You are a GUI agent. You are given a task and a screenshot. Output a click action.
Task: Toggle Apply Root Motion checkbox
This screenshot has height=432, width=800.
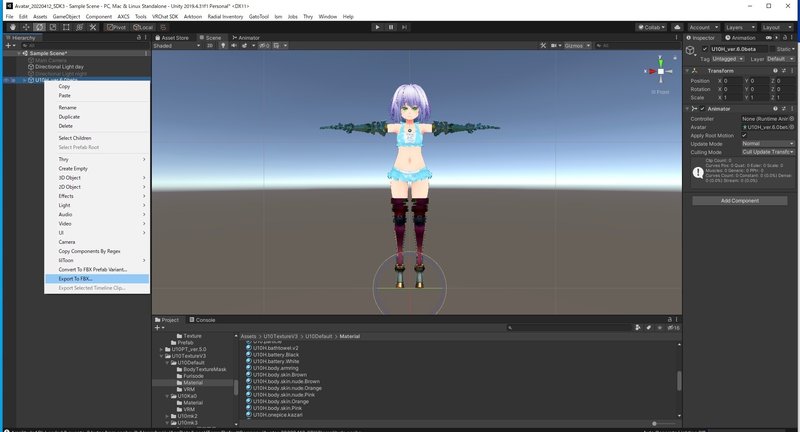coord(744,135)
